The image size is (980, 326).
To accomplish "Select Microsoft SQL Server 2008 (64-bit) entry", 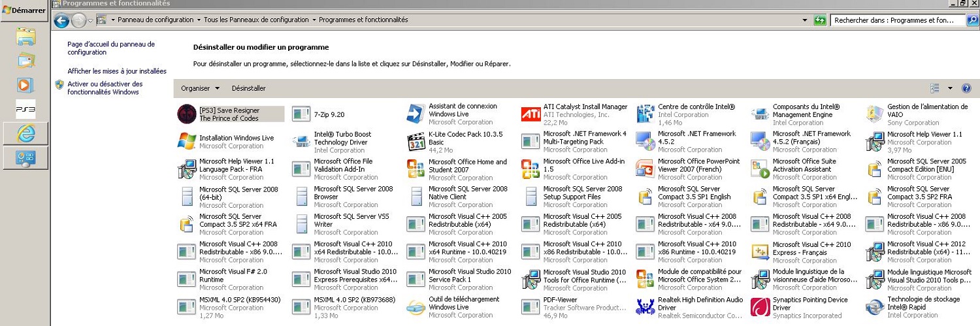I will point(230,197).
